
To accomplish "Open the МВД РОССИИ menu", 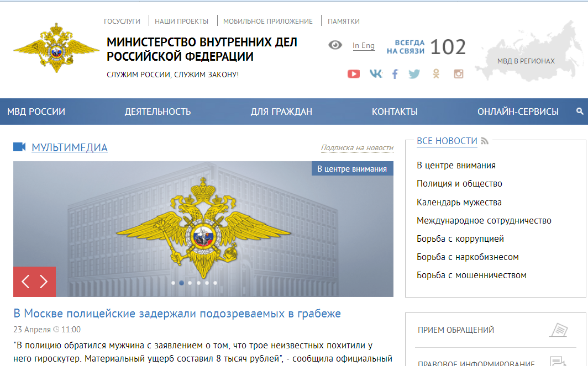I will pyautogui.click(x=36, y=112).
